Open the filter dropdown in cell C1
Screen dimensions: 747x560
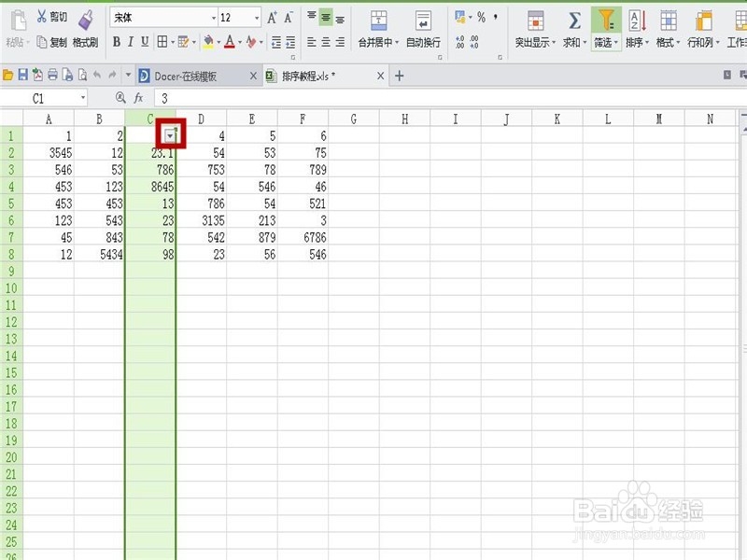(x=170, y=136)
